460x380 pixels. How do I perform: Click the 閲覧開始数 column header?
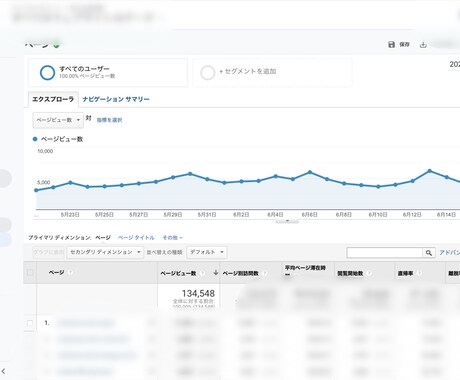[x=350, y=273]
